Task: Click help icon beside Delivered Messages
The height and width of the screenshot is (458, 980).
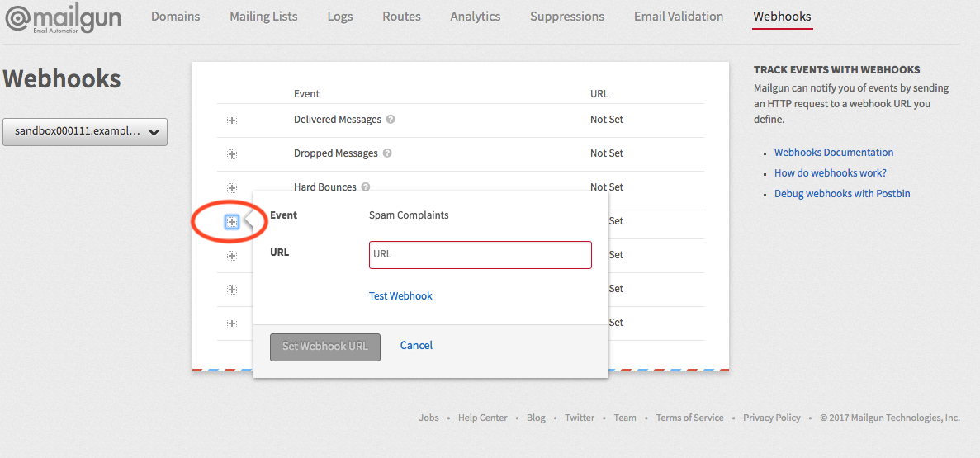Action: [x=391, y=120]
